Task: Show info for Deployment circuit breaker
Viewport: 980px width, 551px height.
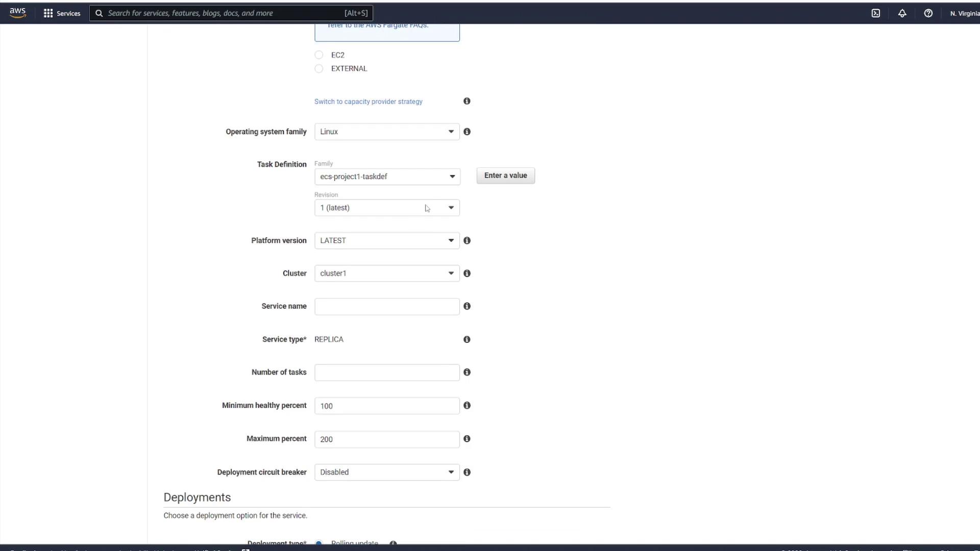Action: (467, 472)
